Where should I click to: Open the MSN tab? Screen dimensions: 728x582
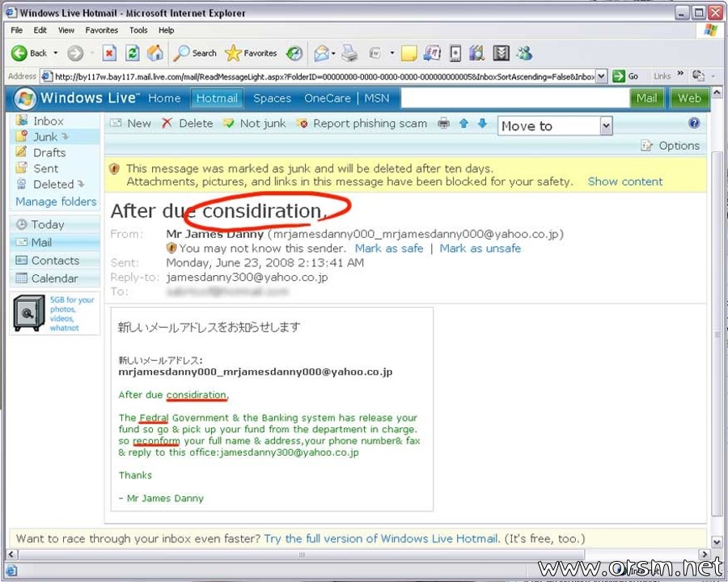(376, 99)
